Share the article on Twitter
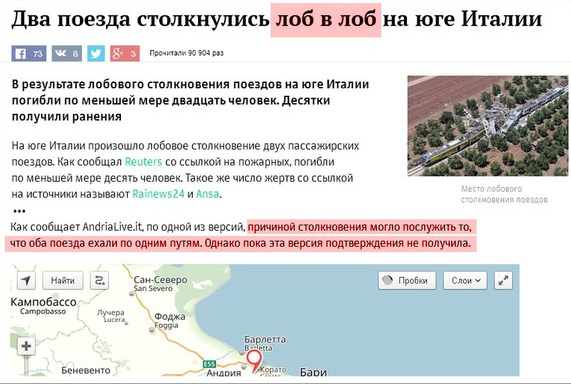 click(96, 54)
